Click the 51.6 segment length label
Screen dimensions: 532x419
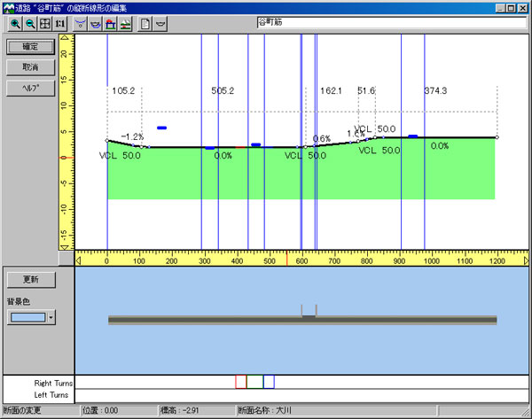pyautogui.click(x=366, y=91)
